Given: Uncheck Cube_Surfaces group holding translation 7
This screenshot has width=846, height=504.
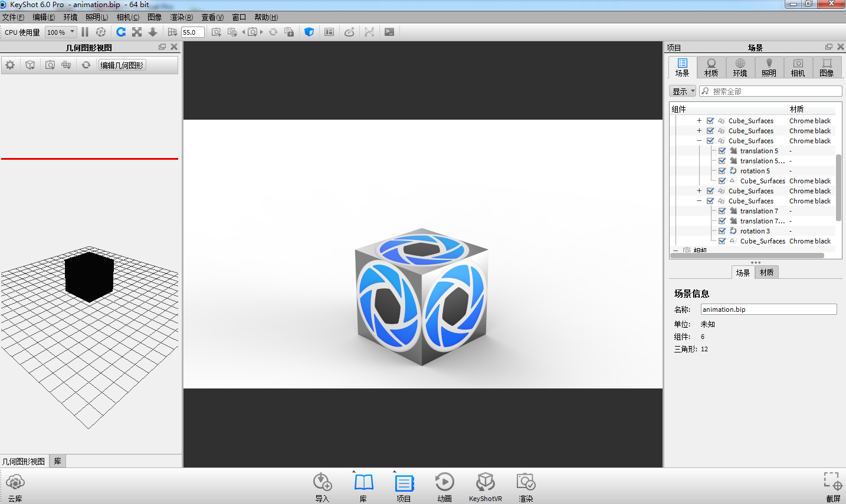Looking at the screenshot, I should [x=710, y=201].
